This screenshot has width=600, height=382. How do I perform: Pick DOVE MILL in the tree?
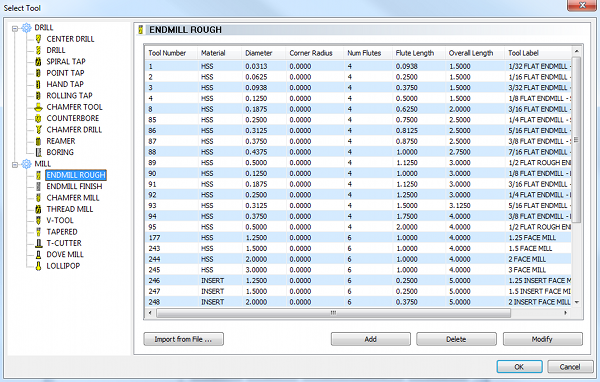click(65, 255)
